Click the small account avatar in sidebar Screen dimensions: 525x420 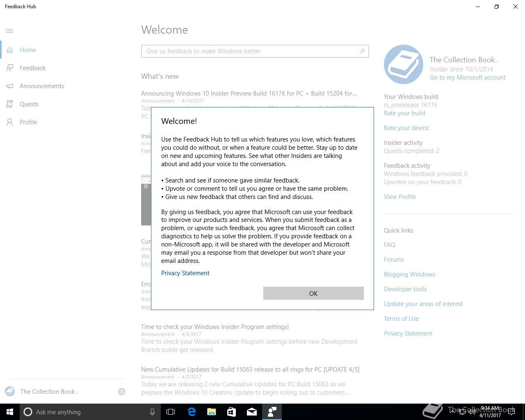(10, 391)
